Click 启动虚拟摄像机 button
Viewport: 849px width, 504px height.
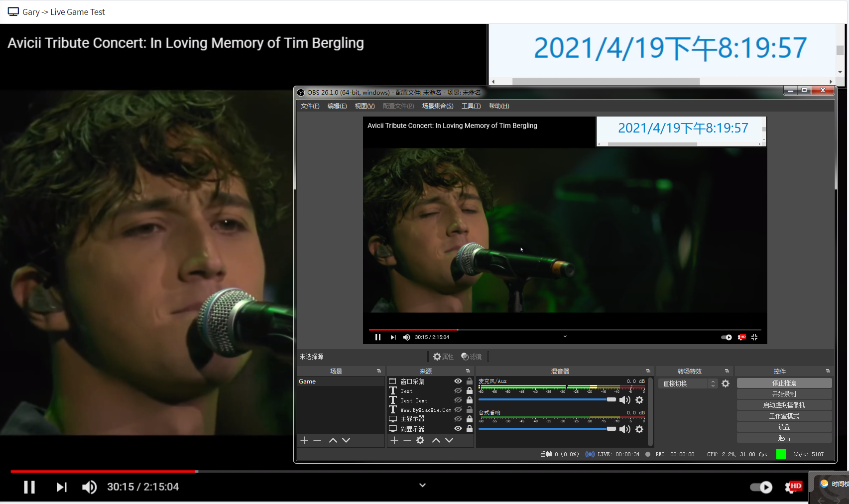pyautogui.click(x=784, y=405)
